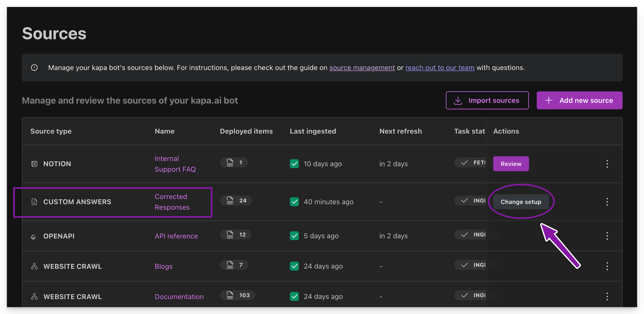Open the Documentation source
The height and width of the screenshot is (314, 644).
coord(179,297)
